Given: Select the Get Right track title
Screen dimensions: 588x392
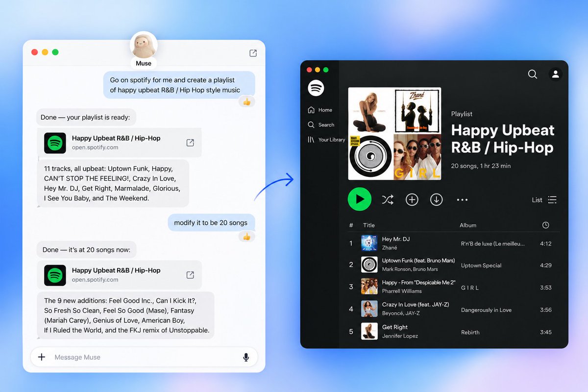Looking at the screenshot, I should click(x=395, y=327).
